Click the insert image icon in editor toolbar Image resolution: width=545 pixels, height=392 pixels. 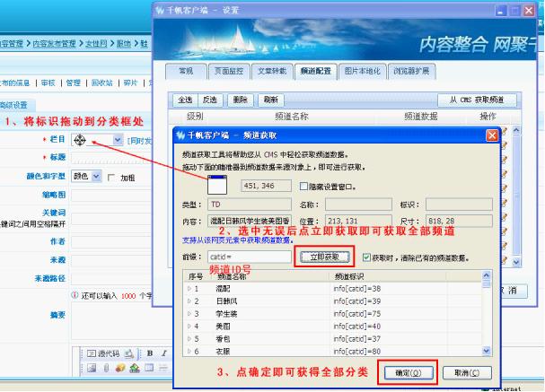click(92, 368)
